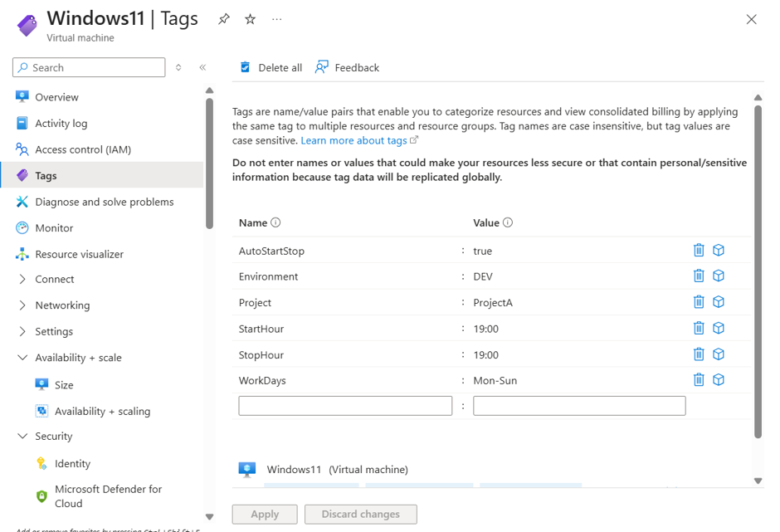Focus the menu Search box
The height and width of the screenshot is (532, 780).
89,67
